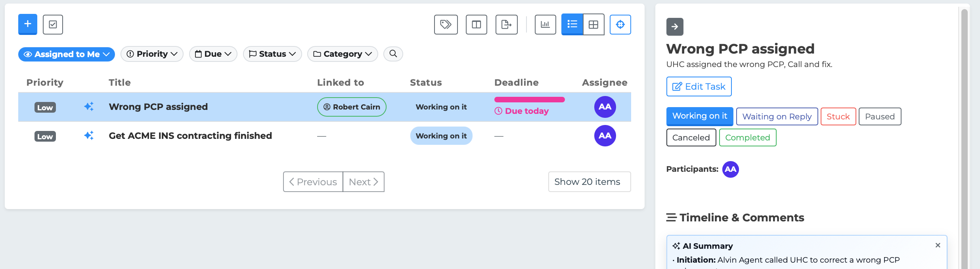The height and width of the screenshot is (269, 980).
Task: Open the tags icon in toolbar
Action: [446, 25]
